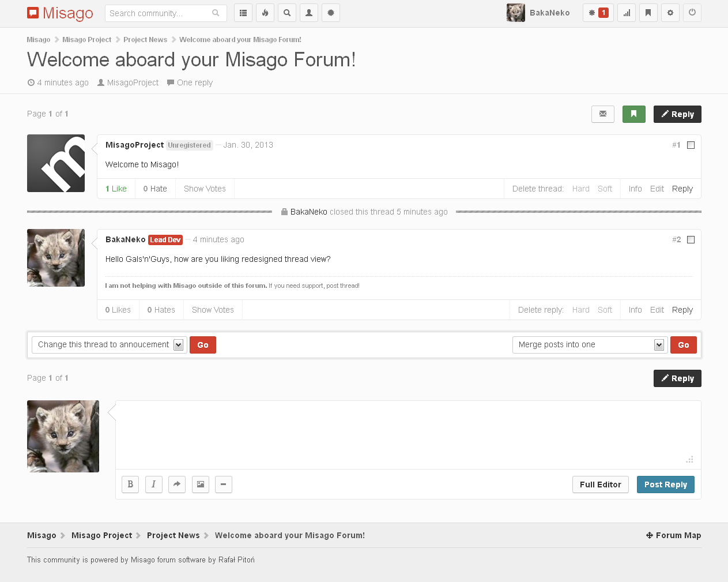Screen dimensions: 728x582
Task: Expand the "Change this thread to annoucement" dropdown
Action: [x=109, y=345]
